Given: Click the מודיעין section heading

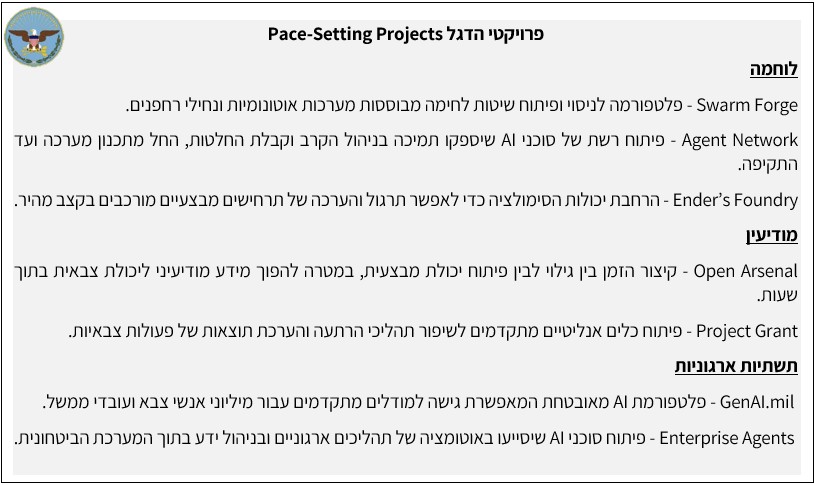Looking at the screenshot, I should click(x=770, y=236).
